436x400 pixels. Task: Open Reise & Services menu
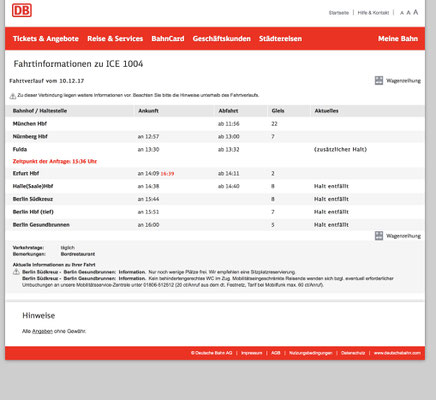tap(115, 39)
